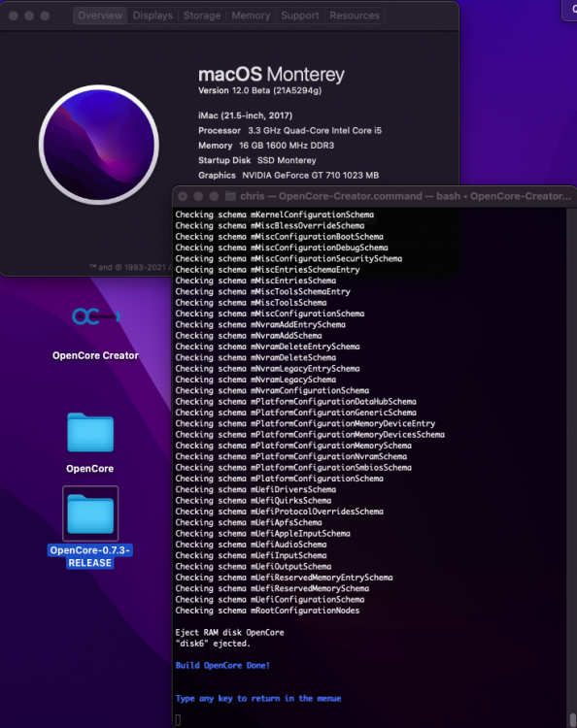Switch to the Memory tab
The image size is (577, 728).
click(251, 16)
